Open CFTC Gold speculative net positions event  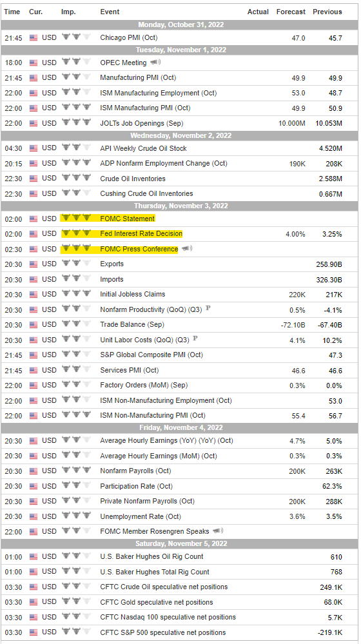pos(157,602)
